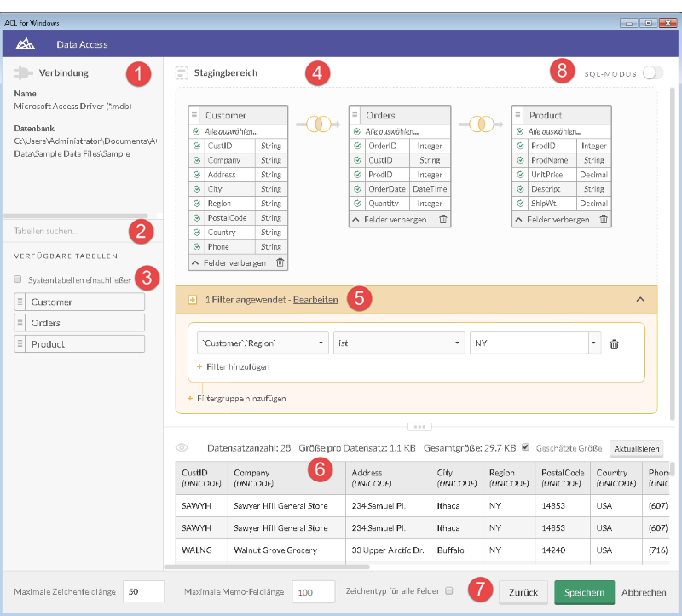Click the eye preview icon above data table
682x616 pixels.
[181, 447]
